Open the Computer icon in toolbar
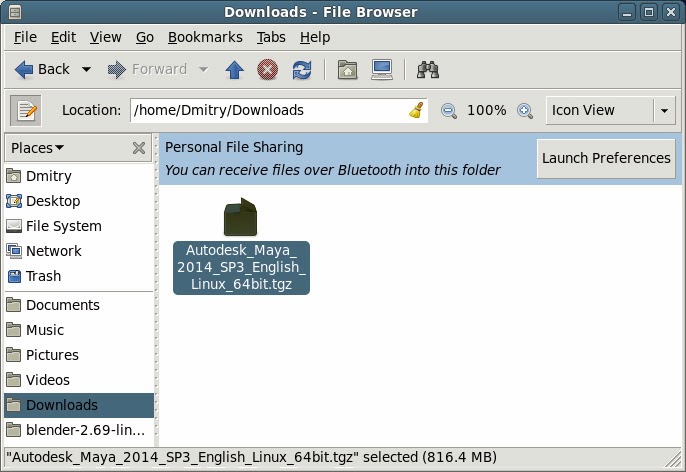686x472 pixels. 382,70
